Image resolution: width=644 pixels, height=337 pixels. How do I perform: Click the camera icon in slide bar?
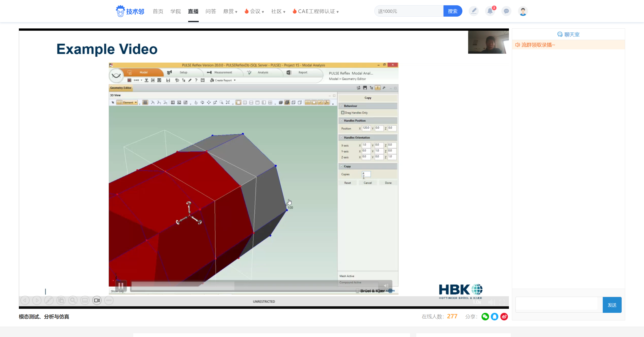(x=97, y=300)
